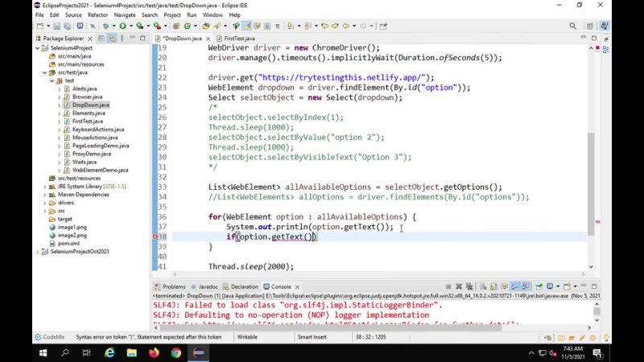
Task: Expand the SeleniumProjectOct2021 project
Action: 38,252
